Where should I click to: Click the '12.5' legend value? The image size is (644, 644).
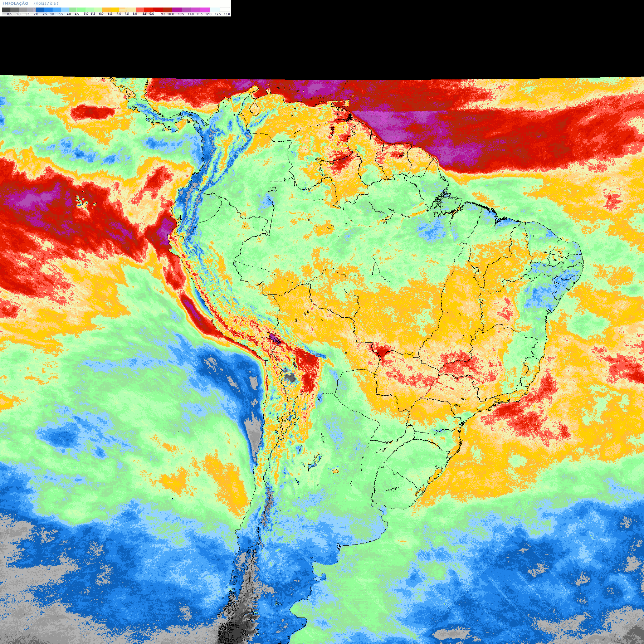click(x=218, y=14)
